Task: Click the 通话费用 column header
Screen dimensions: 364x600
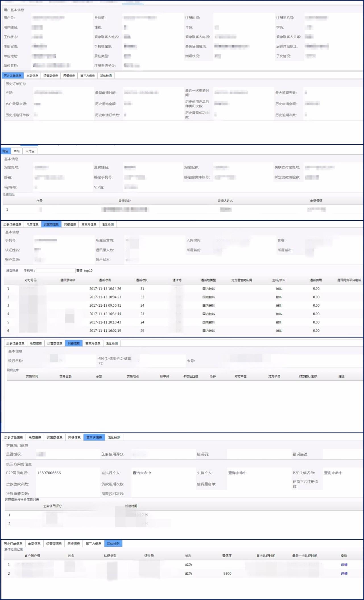Action: pyautogui.click(x=316, y=280)
